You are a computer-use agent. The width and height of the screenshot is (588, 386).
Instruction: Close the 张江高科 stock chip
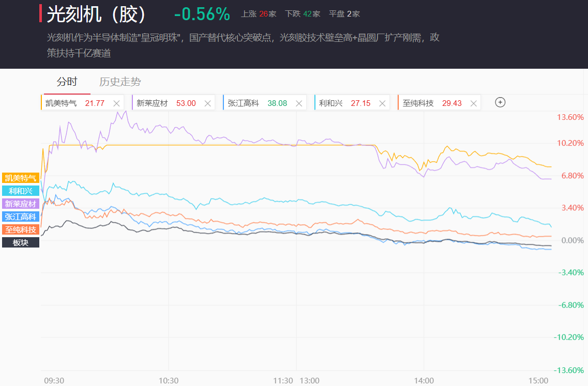tap(299, 103)
